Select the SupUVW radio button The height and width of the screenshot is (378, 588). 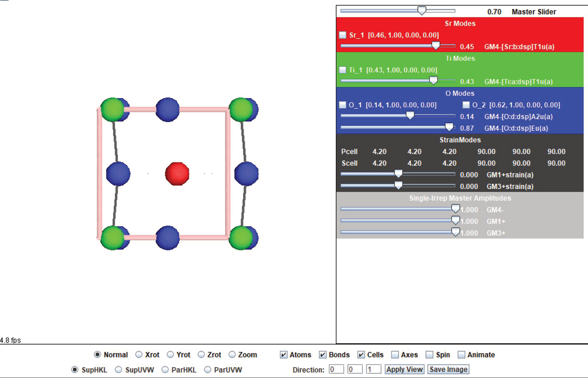(118, 369)
